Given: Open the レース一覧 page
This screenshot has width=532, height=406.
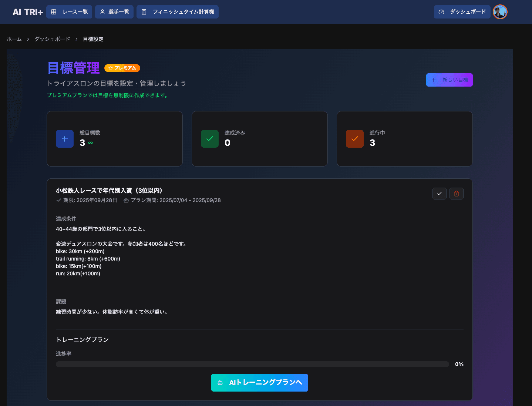Looking at the screenshot, I should tap(69, 12).
